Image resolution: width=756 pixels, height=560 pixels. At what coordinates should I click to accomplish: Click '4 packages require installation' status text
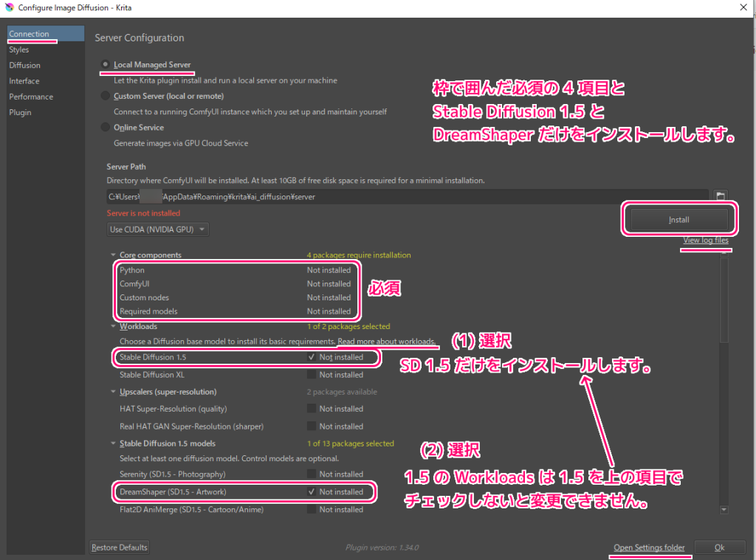click(x=359, y=255)
